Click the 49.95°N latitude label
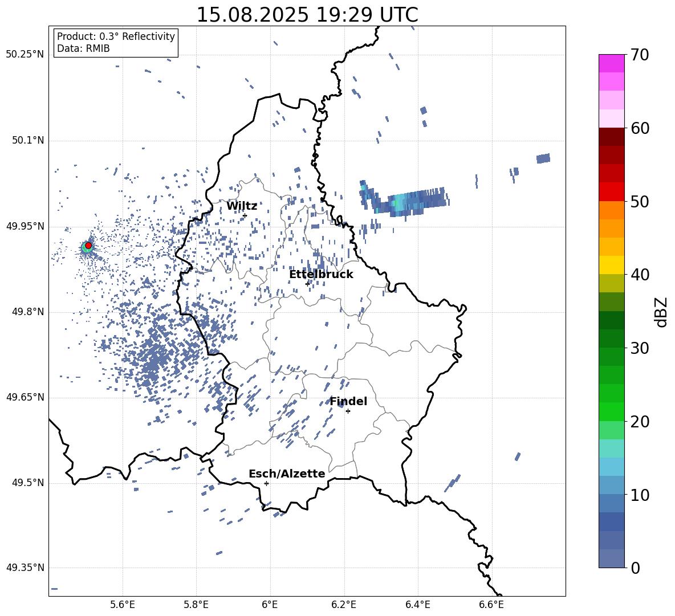The height and width of the screenshot is (616, 675). 25,226
